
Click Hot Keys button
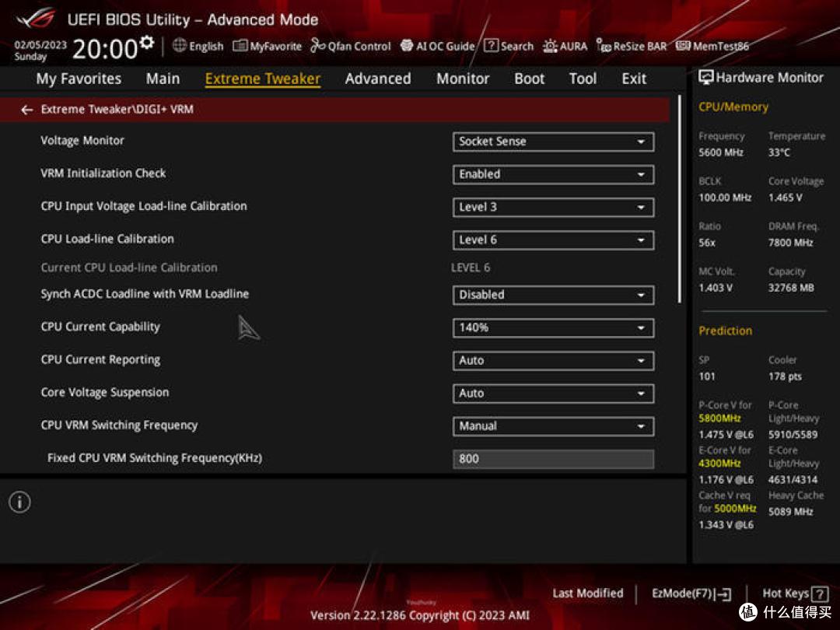[x=795, y=593]
